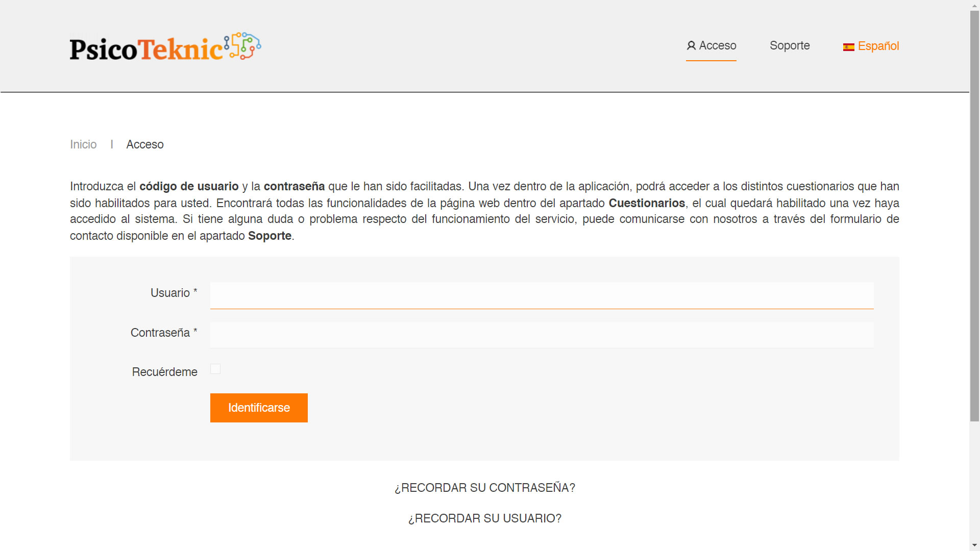Screen dimensions: 980x551
Task: Open the Español language selector
Action: click(x=878, y=46)
